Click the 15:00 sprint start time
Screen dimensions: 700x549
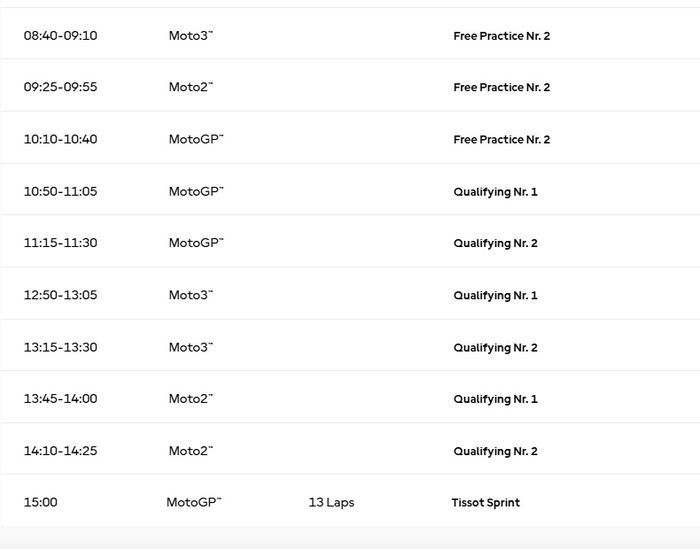[x=41, y=503]
